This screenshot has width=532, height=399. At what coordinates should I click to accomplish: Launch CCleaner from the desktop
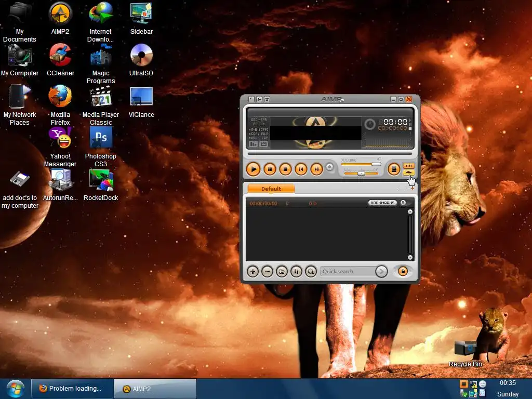[x=60, y=60]
